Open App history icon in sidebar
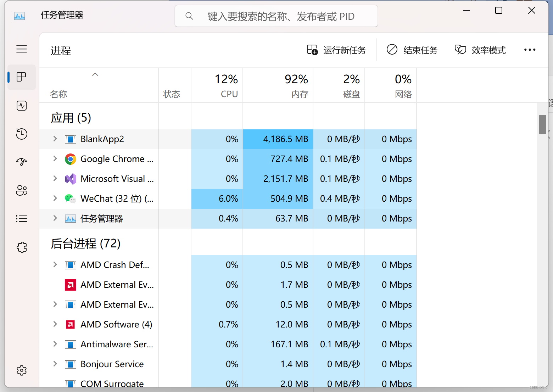This screenshot has height=392, width=553. pyautogui.click(x=22, y=134)
